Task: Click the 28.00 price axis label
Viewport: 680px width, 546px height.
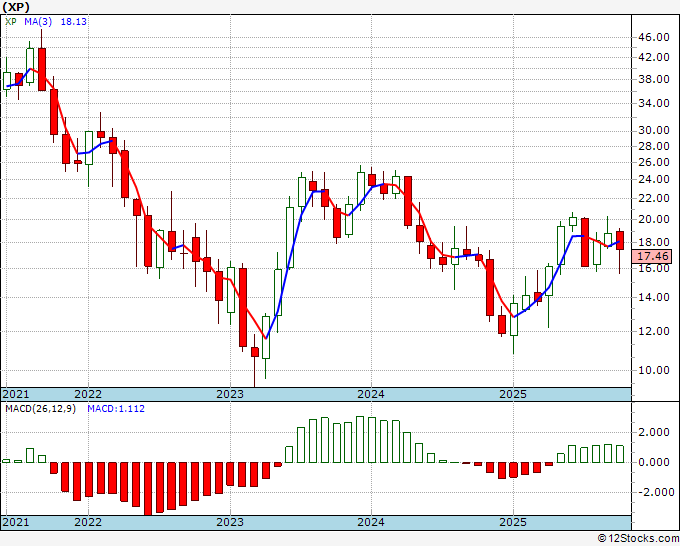Action: [654, 146]
